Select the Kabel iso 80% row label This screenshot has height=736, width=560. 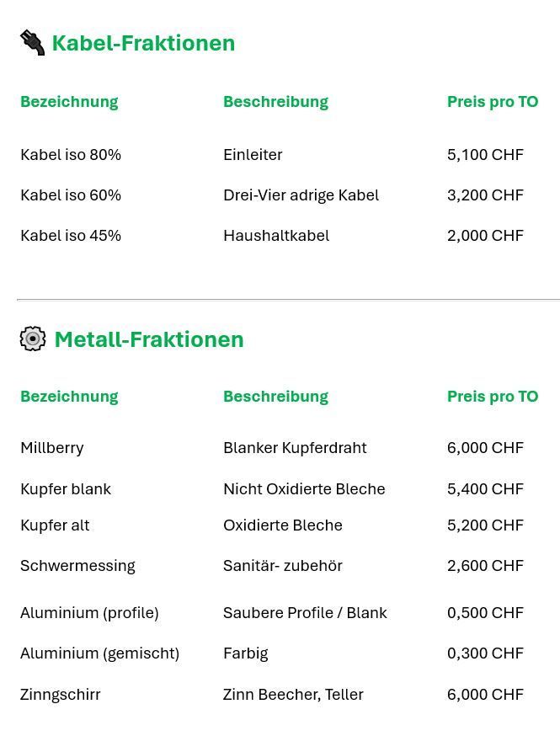click(71, 155)
